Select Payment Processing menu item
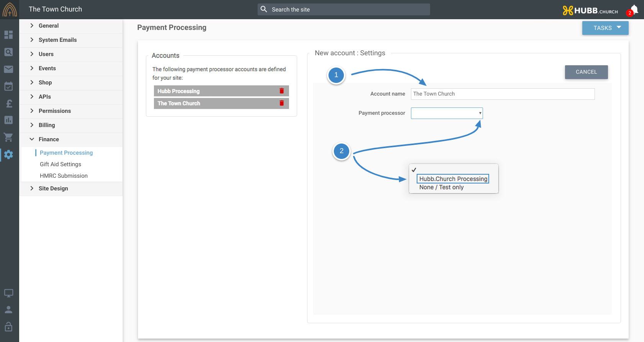The image size is (644, 342). click(x=66, y=153)
